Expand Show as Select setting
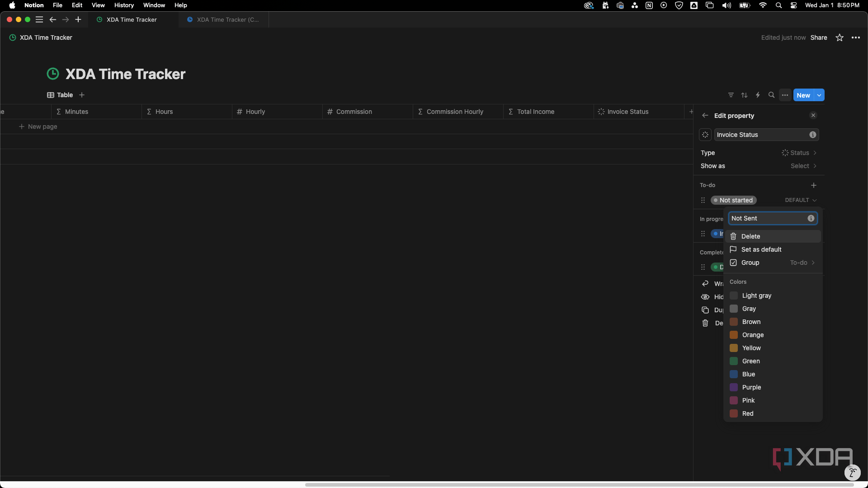The image size is (868, 488). (759, 166)
